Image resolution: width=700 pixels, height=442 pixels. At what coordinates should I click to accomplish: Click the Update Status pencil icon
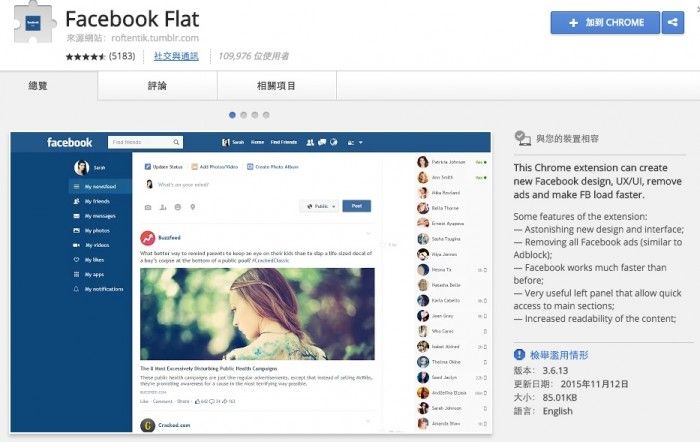(x=148, y=167)
